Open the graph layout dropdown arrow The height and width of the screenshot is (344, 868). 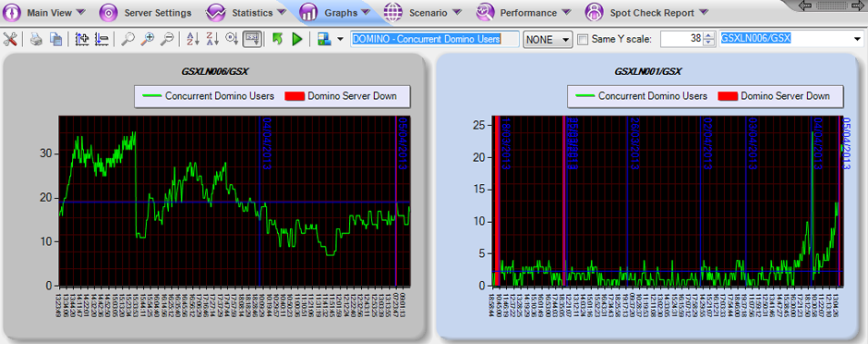(x=340, y=40)
